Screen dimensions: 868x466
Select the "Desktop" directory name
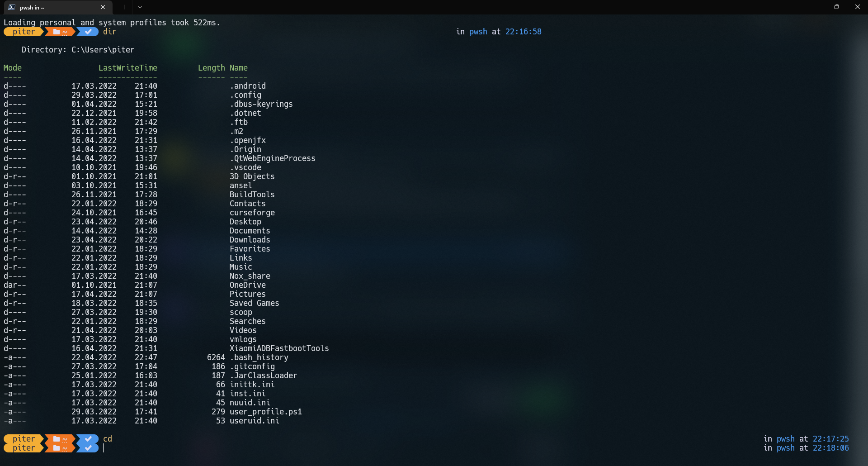tap(245, 221)
